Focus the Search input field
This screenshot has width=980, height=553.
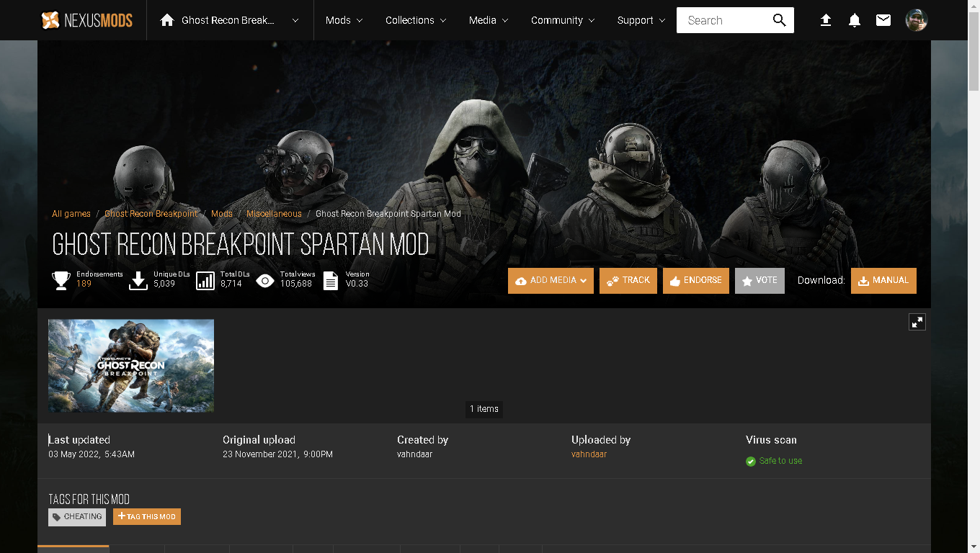click(x=723, y=20)
